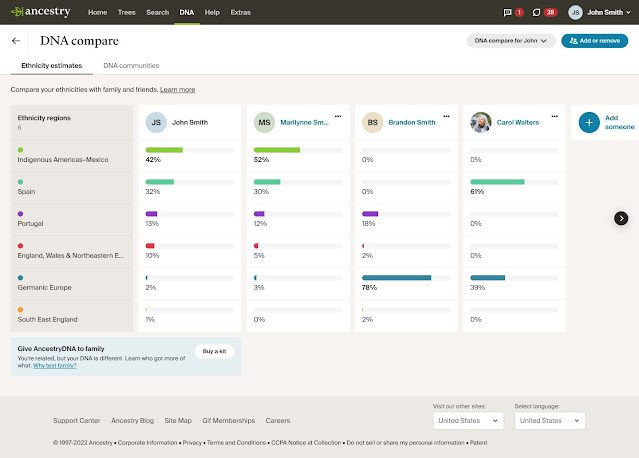Select the South East England region label

47,319
